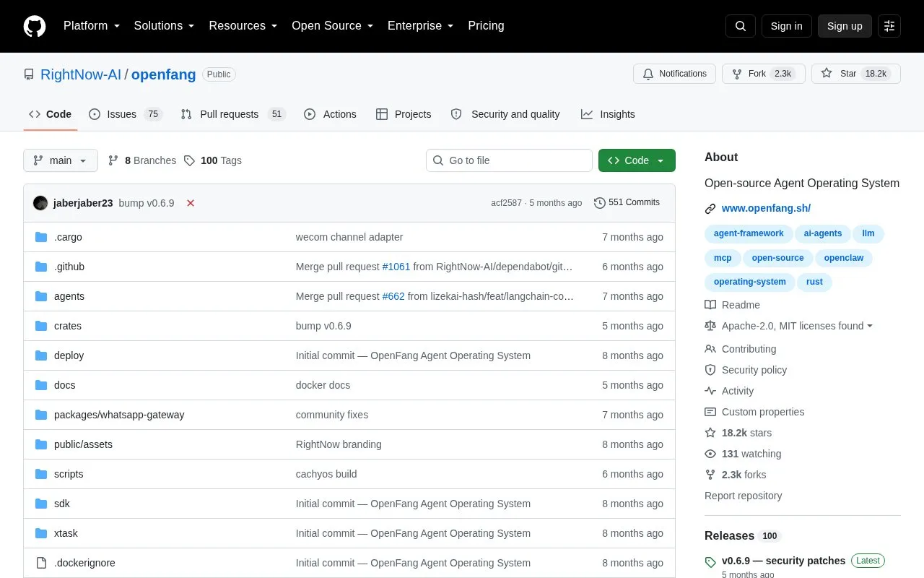924x578 pixels.
Task: Click the tag icon next to v0.6.9 release
Action: (710, 562)
